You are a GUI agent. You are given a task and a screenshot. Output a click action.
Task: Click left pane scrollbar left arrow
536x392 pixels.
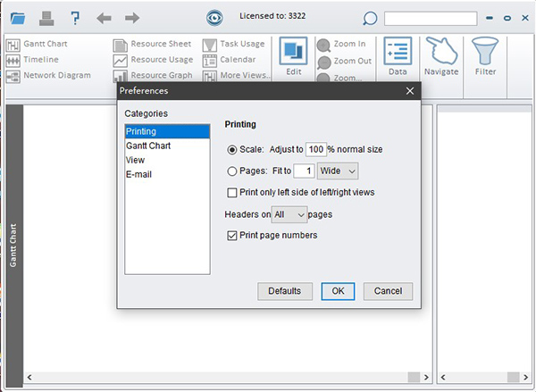coord(29,378)
